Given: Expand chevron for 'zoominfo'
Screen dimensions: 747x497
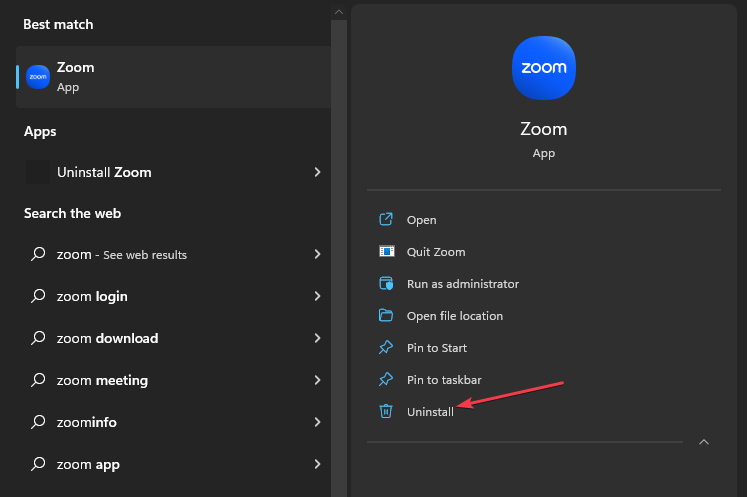Looking at the screenshot, I should [x=317, y=422].
